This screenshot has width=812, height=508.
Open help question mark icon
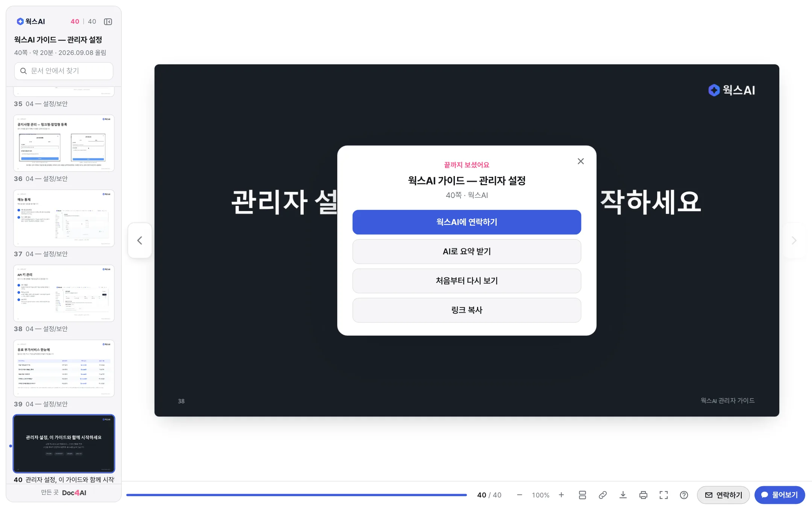(684, 495)
